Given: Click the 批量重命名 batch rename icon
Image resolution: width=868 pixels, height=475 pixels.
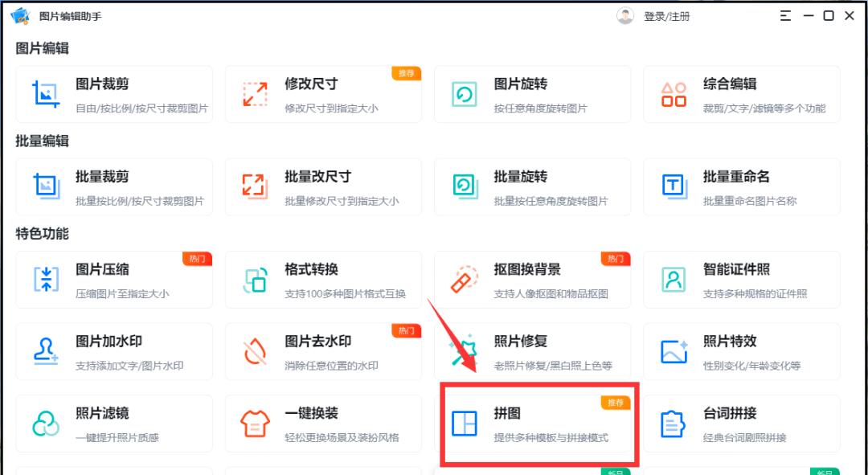Looking at the screenshot, I should (673, 186).
